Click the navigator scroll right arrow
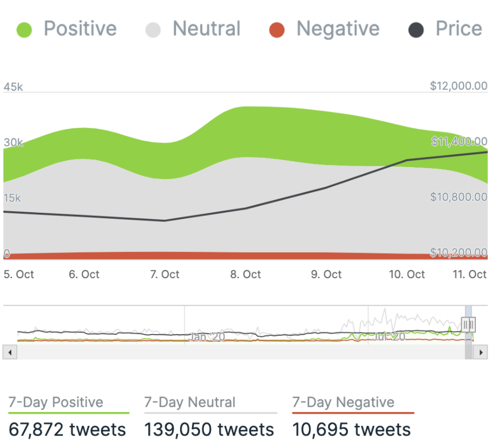 click(x=481, y=353)
